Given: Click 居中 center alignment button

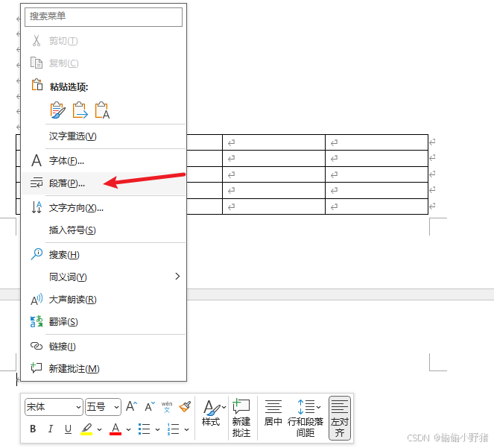Looking at the screenshot, I should (273, 413).
